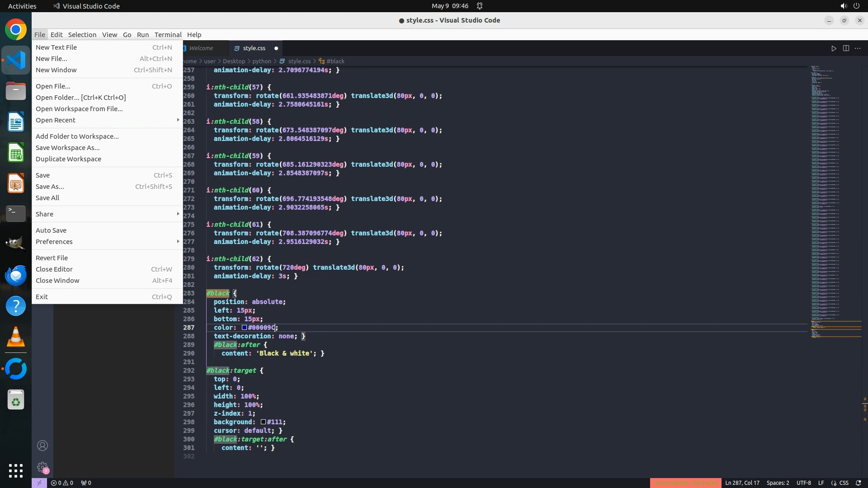Toggle Auto Save in the File menu

[x=51, y=230]
